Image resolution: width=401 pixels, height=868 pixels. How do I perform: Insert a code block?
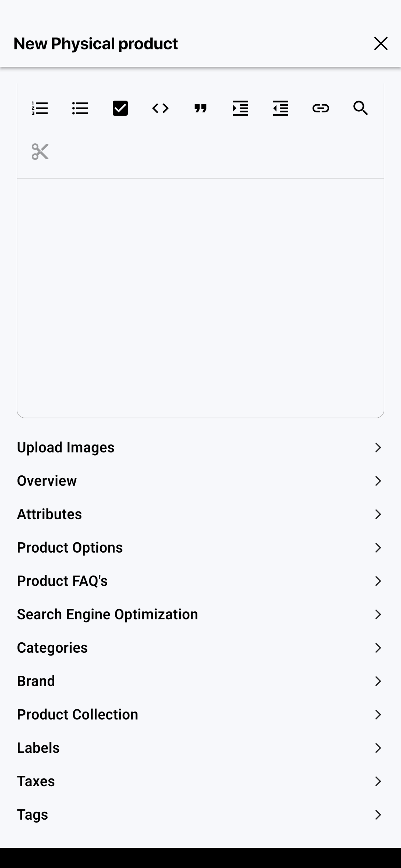(x=160, y=108)
